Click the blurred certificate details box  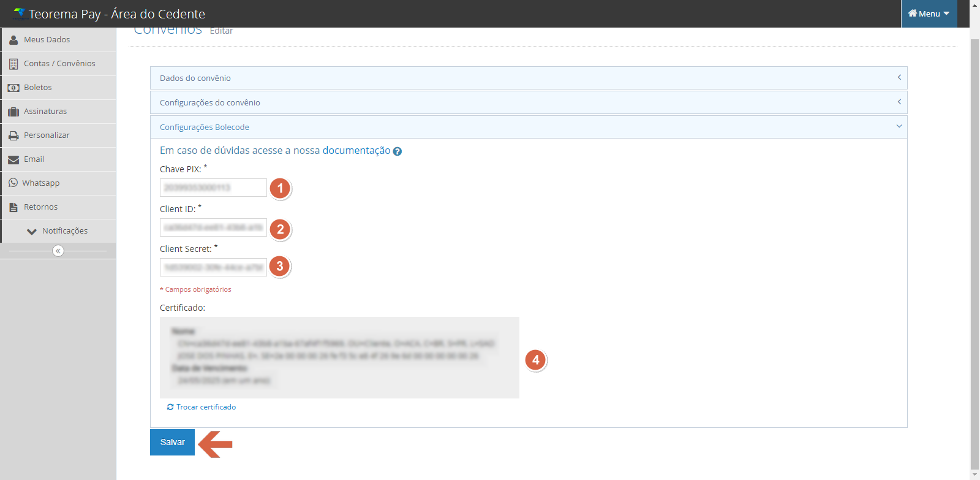point(339,357)
